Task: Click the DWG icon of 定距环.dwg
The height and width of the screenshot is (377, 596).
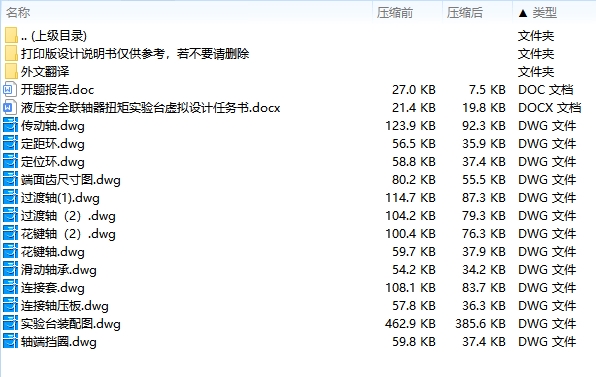Action: point(10,144)
